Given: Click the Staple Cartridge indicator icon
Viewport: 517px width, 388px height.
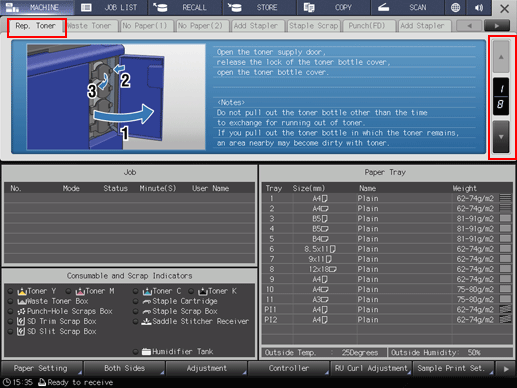Looking at the screenshot, I should 147,302.
